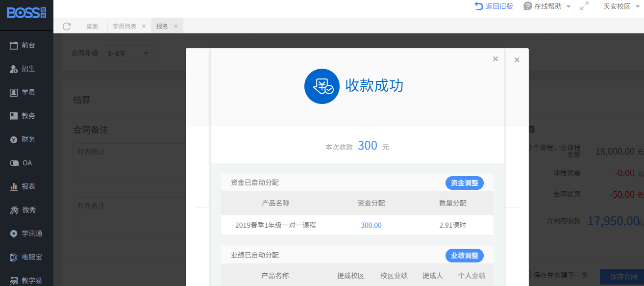Click the 报表 bar chart icon
The image size is (644, 286).
tap(14, 186)
